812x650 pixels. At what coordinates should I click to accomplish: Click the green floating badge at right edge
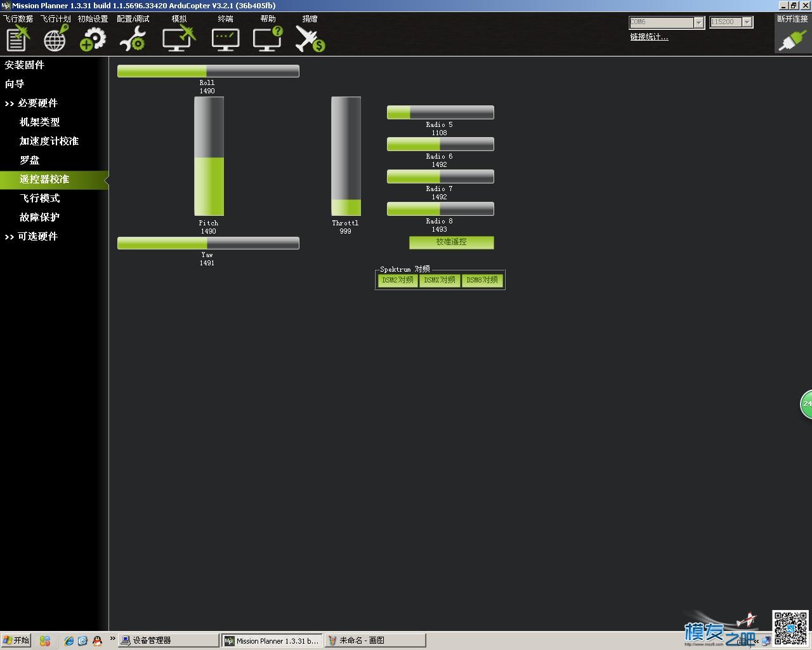coord(806,404)
